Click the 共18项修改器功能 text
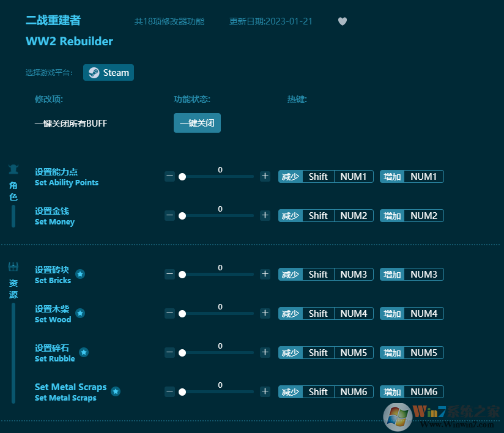 [x=169, y=21]
